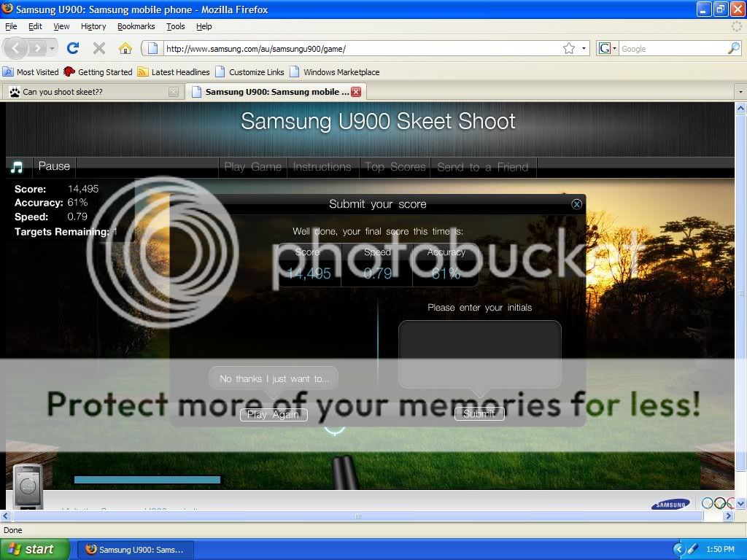Open the Tools menu
The height and width of the screenshot is (560, 747).
coord(176,26)
